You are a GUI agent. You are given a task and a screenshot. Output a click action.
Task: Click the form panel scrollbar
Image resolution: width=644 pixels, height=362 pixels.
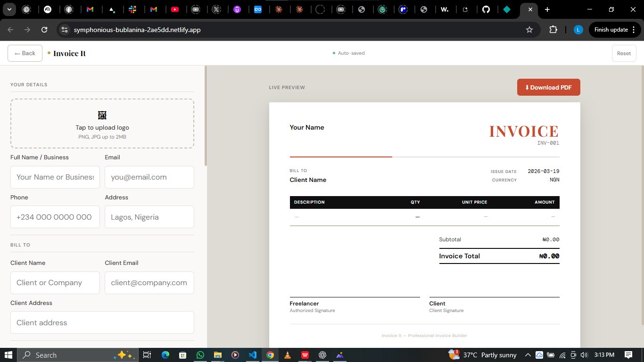(x=205, y=115)
